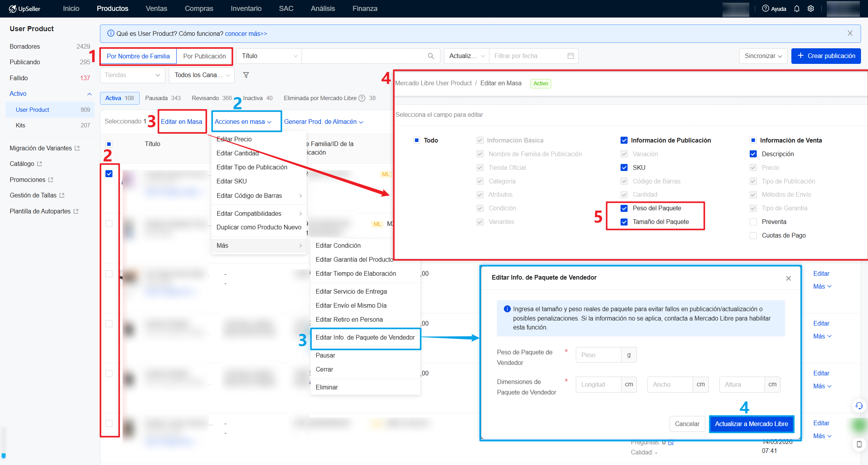Toggle Información de Venta checkbox
Viewport: 868px width, 465px height.
tap(753, 140)
